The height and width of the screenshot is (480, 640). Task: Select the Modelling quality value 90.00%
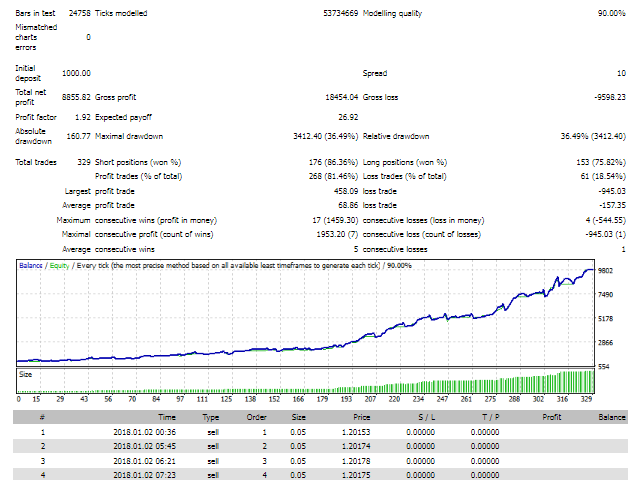pyautogui.click(x=611, y=13)
